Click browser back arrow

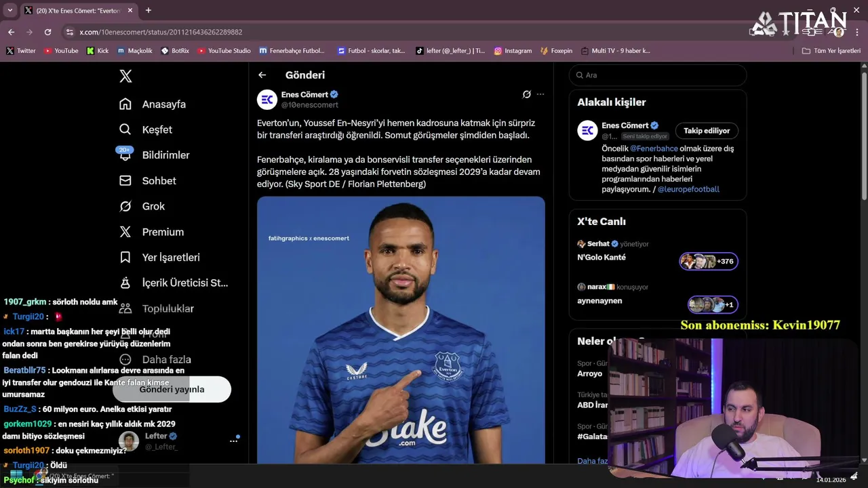click(11, 32)
